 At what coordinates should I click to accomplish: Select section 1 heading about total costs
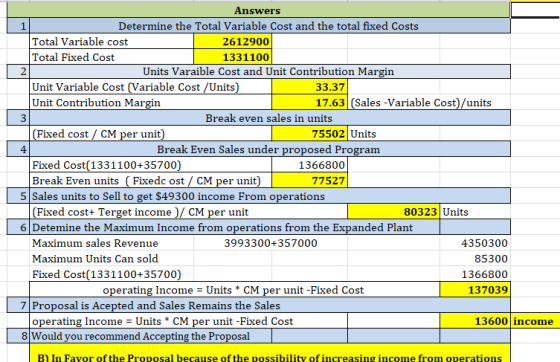270,26
